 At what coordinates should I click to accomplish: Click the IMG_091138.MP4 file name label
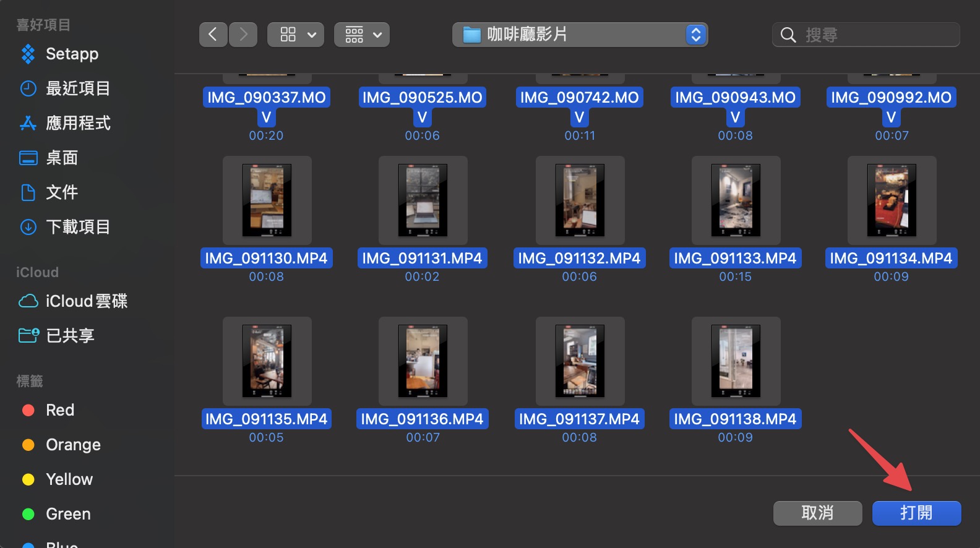tap(736, 419)
